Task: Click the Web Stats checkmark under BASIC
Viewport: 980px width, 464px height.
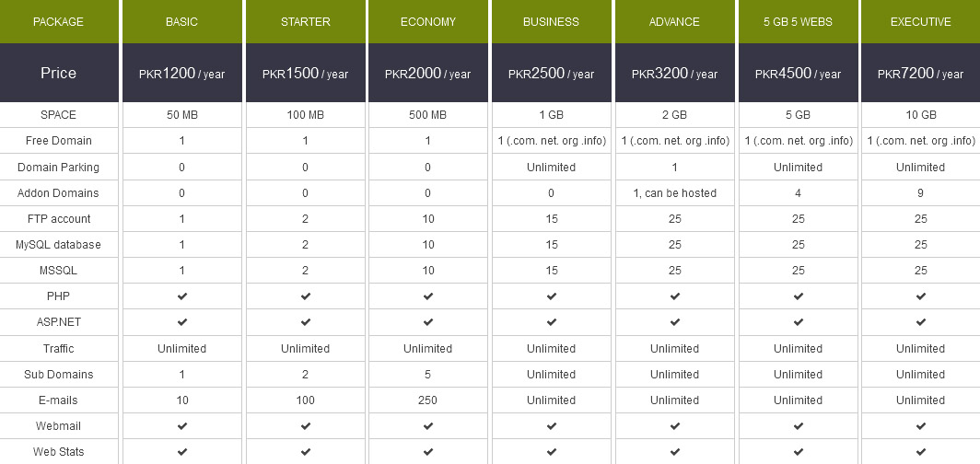Action: [181, 451]
